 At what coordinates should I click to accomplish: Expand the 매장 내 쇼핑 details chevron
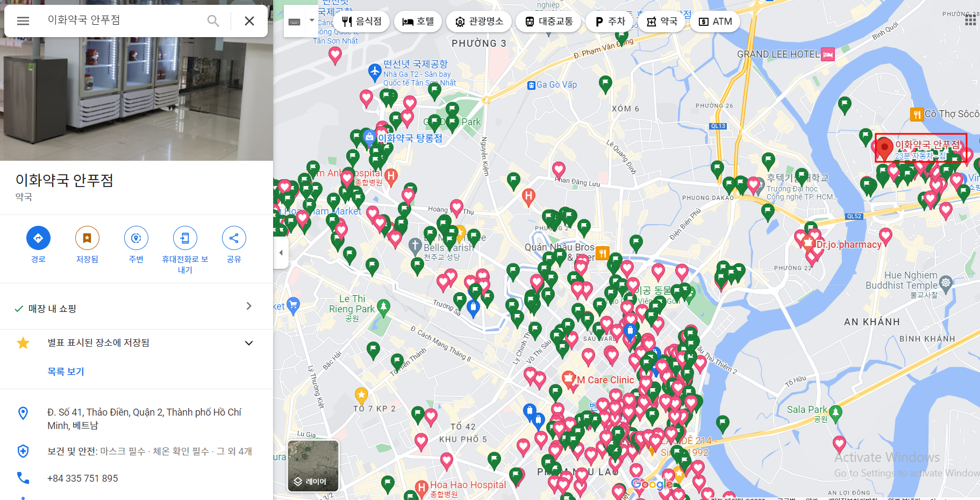coord(248,306)
